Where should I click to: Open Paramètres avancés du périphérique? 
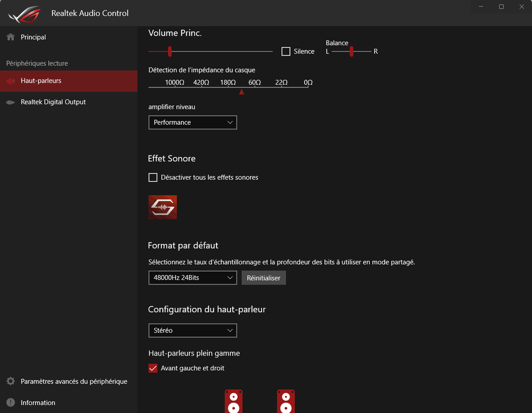tap(69, 382)
